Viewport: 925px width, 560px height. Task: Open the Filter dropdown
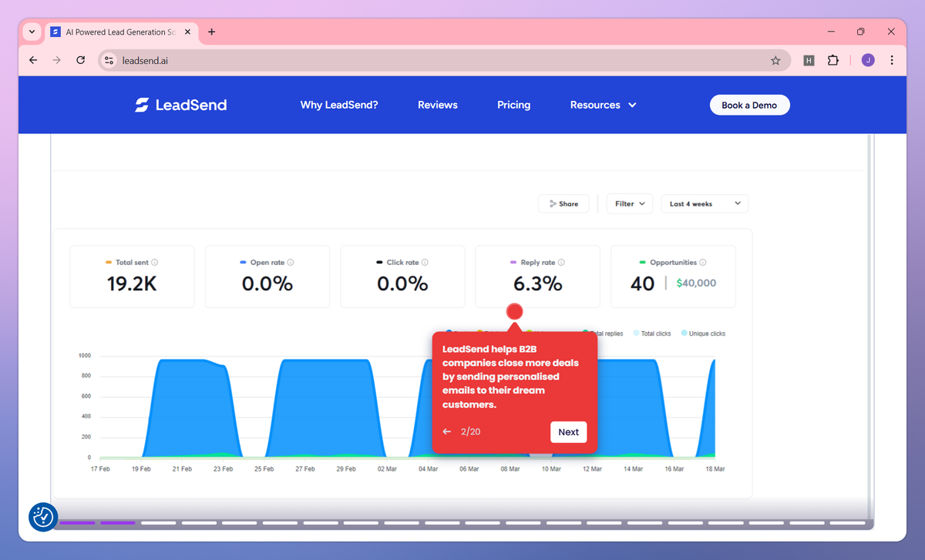[x=629, y=203]
